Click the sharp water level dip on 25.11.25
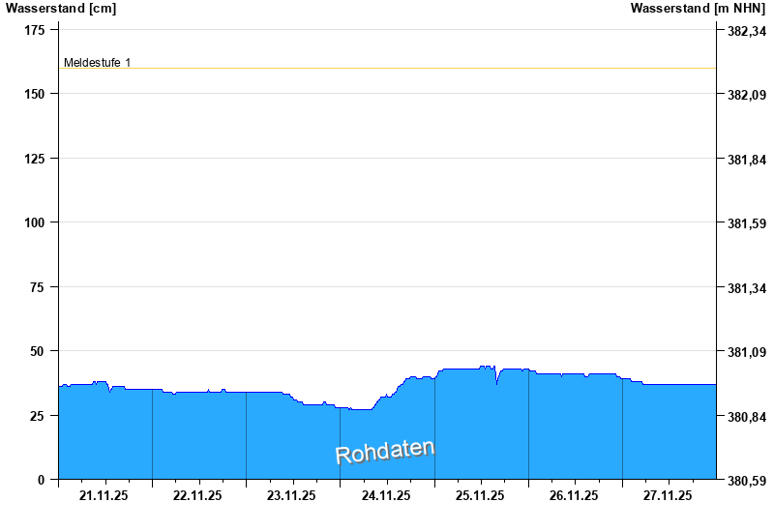Screen dimensions: 774x532 [496, 382]
